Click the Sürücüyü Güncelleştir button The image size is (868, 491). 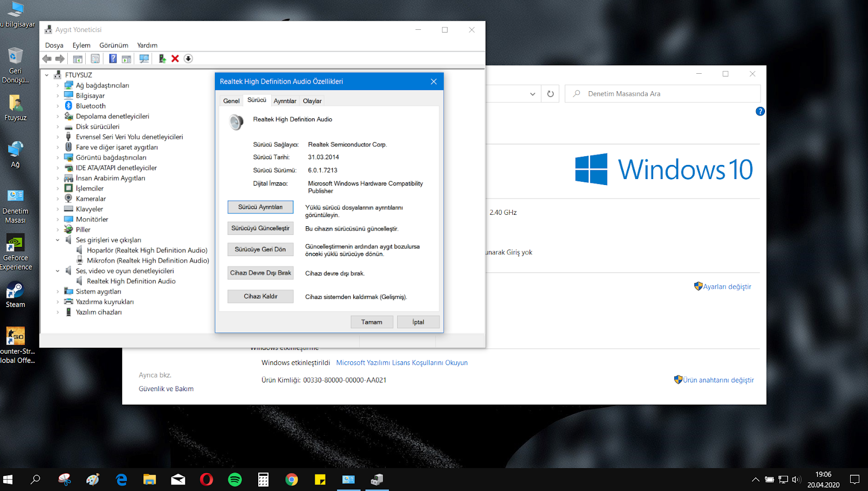[260, 228]
